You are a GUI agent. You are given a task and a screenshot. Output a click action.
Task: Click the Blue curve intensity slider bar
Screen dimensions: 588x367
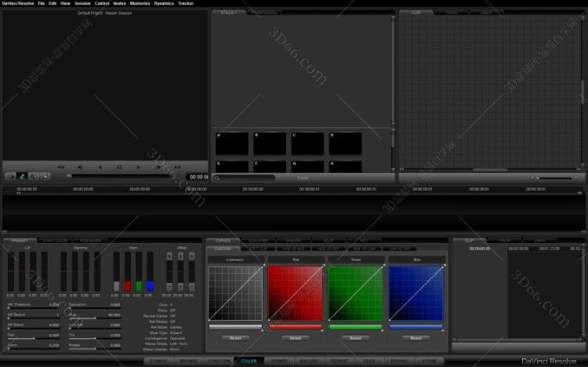coord(416,327)
